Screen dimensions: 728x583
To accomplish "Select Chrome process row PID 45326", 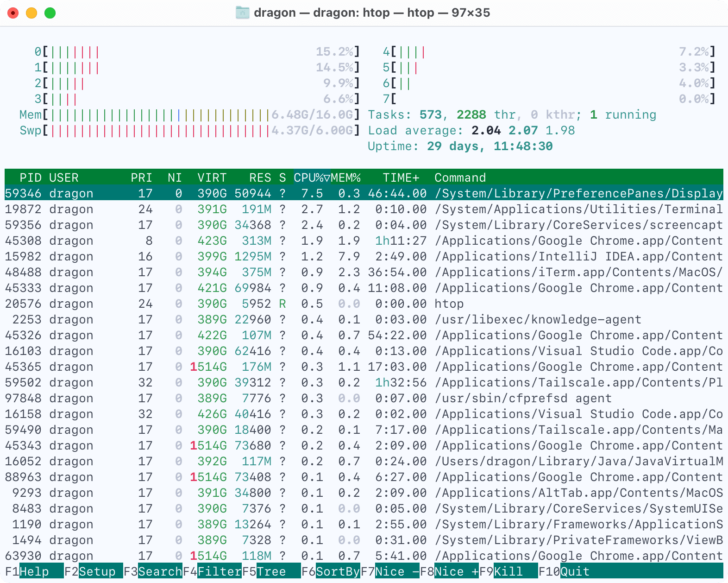I will coord(364,335).
